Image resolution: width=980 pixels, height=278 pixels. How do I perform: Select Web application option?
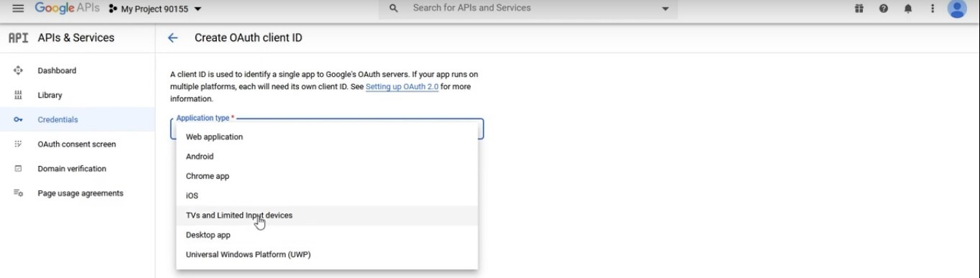327,136
